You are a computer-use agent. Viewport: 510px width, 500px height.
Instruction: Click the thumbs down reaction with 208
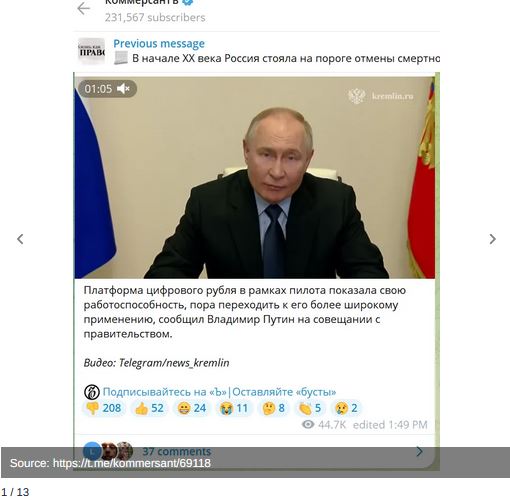coord(104,408)
